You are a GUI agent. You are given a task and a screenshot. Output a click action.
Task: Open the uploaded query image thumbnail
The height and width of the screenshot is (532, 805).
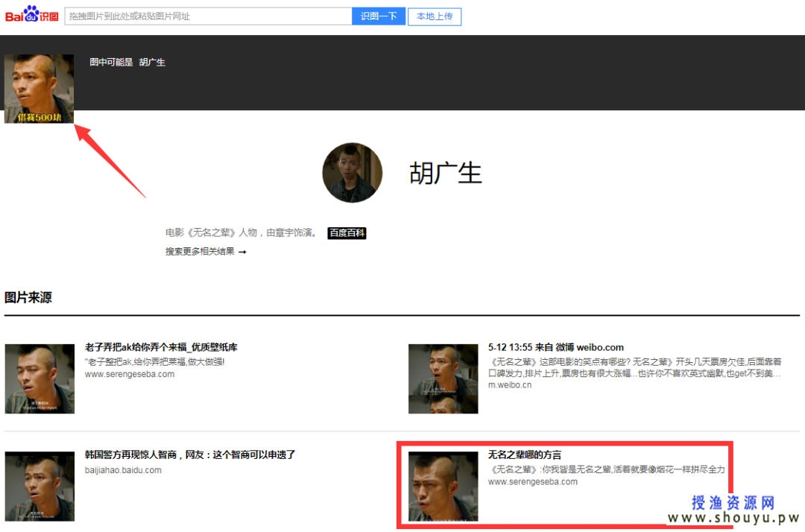coord(39,88)
